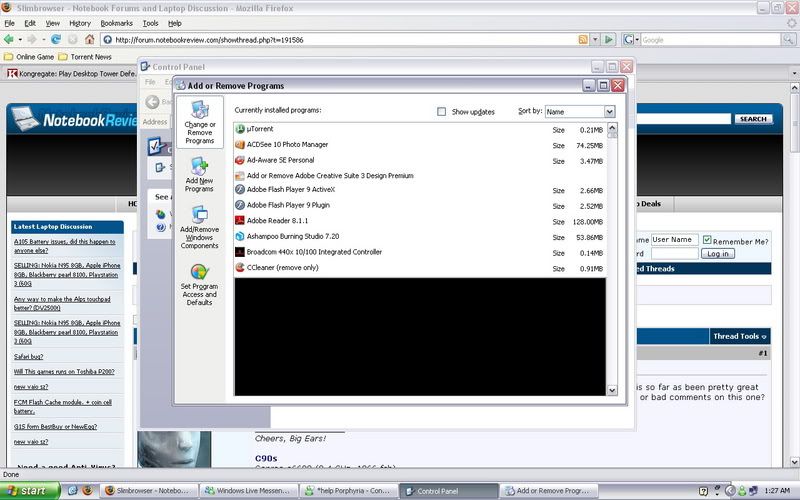The width and height of the screenshot is (800, 500).
Task: Click the Windows Start button
Action: pos(30,491)
